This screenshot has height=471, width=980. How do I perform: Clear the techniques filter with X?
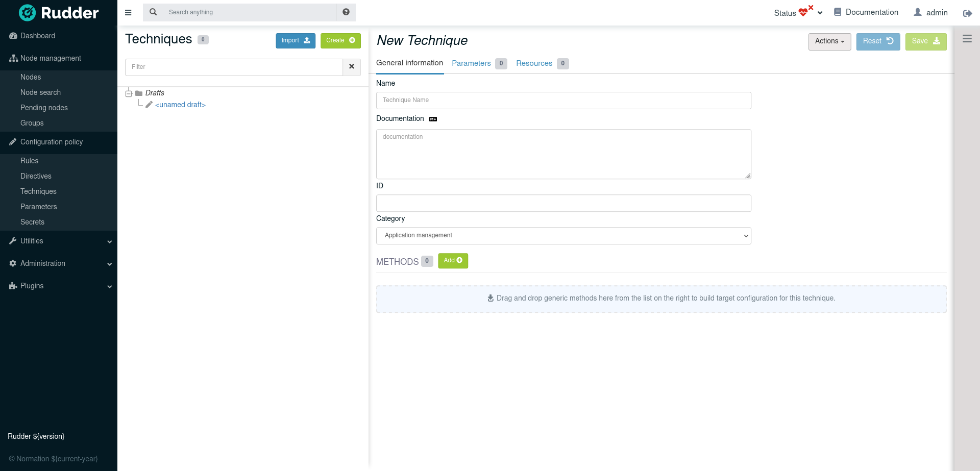click(x=352, y=67)
